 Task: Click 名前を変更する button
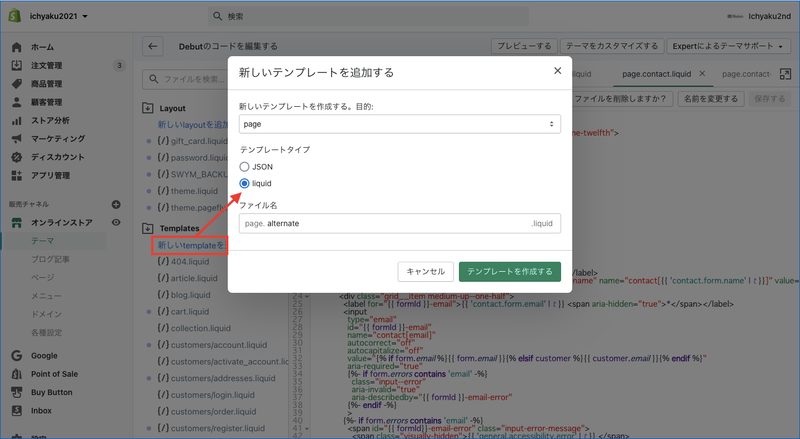coord(711,99)
